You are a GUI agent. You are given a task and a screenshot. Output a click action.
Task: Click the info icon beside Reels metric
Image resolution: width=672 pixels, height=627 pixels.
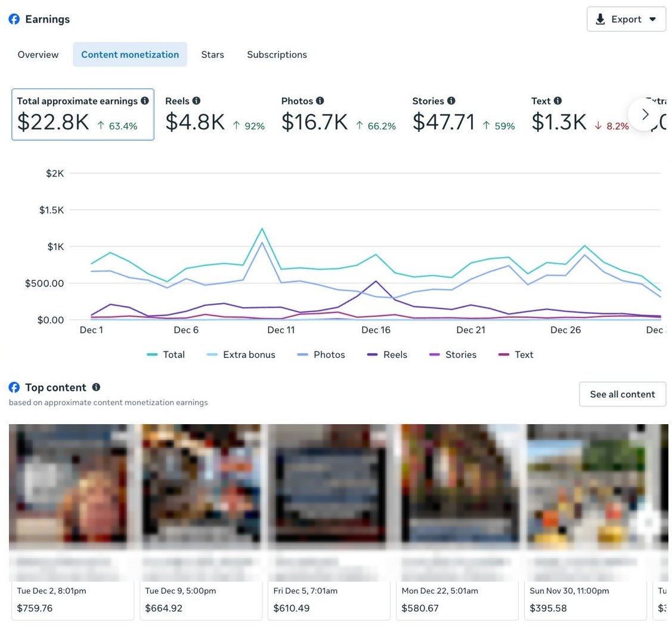click(x=197, y=100)
